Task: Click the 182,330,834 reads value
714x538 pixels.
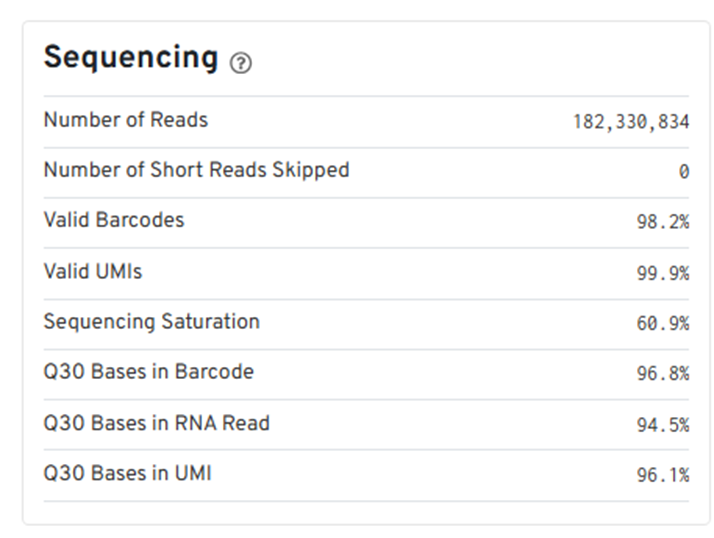Action: tap(630, 122)
